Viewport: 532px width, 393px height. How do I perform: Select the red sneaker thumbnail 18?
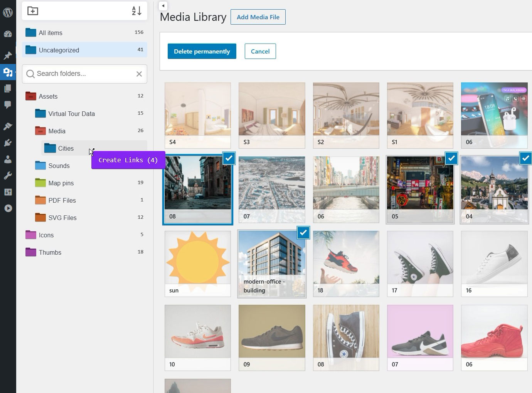point(346,264)
